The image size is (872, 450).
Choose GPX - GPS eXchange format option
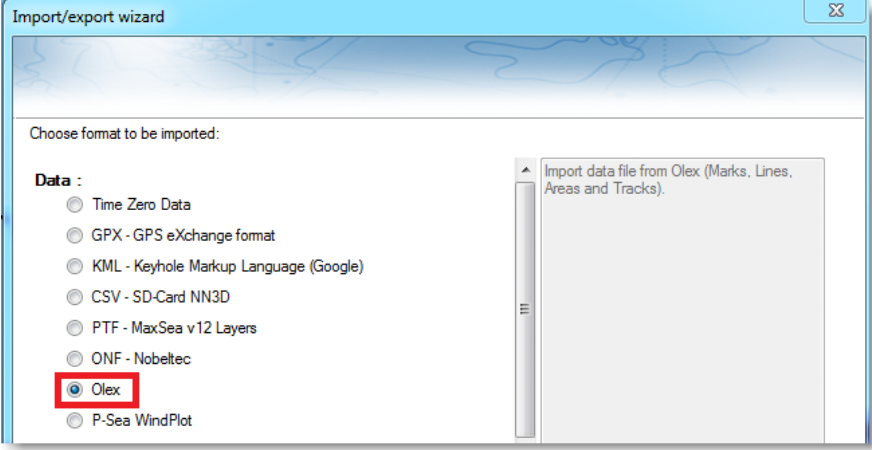pyautogui.click(x=74, y=236)
